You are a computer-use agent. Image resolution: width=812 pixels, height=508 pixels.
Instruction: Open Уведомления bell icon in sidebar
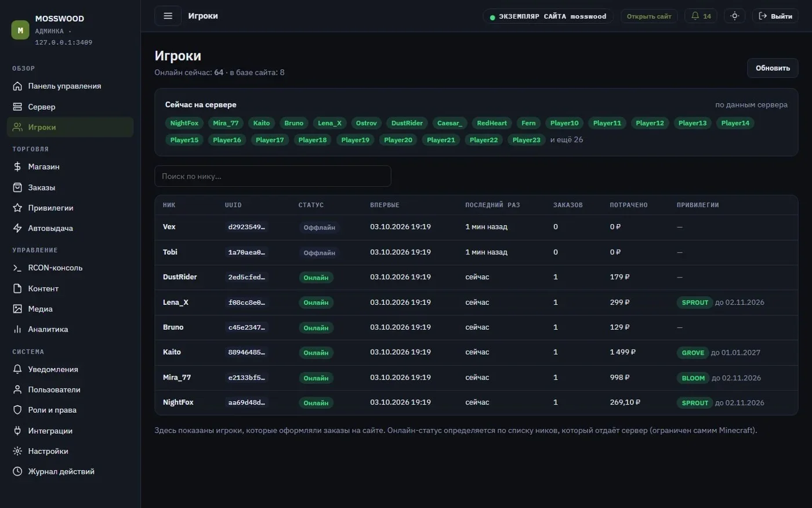[x=17, y=369]
